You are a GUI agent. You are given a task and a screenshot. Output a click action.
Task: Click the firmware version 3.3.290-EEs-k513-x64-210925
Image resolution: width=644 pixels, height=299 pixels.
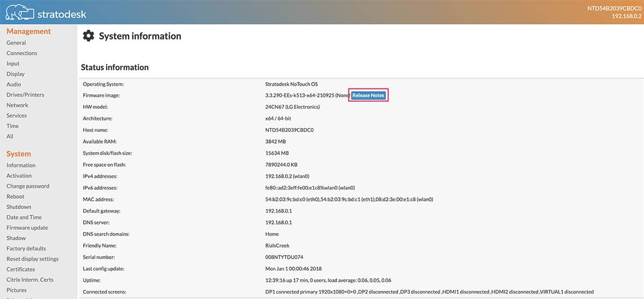click(299, 95)
